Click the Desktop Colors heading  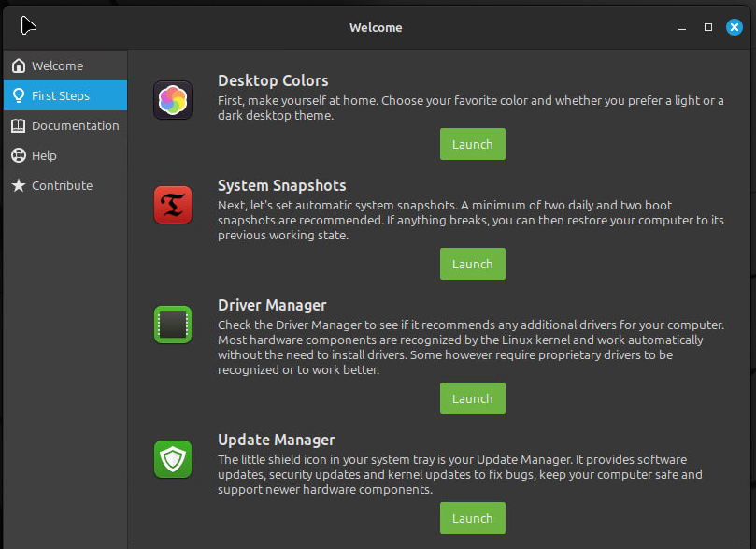pos(273,80)
